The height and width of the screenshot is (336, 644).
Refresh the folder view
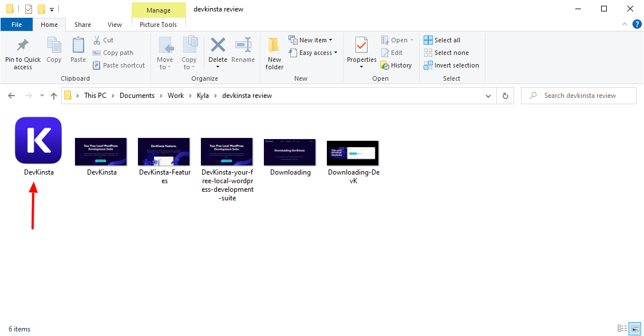pyautogui.click(x=505, y=96)
